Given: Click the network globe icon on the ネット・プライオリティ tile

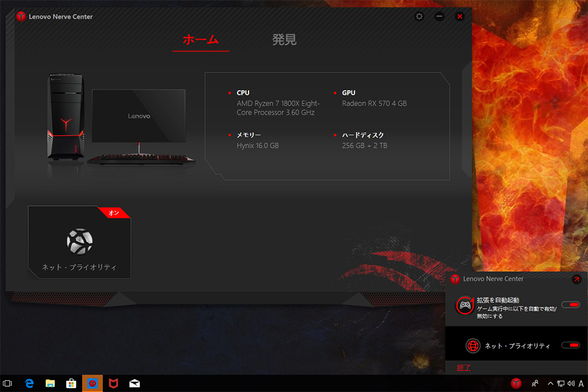Looking at the screenshot, I should pos(80,241).
